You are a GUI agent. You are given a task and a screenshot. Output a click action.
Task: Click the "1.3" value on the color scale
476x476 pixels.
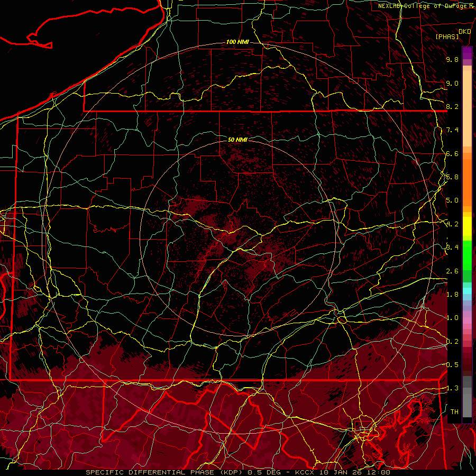click(x=452, y=388)
